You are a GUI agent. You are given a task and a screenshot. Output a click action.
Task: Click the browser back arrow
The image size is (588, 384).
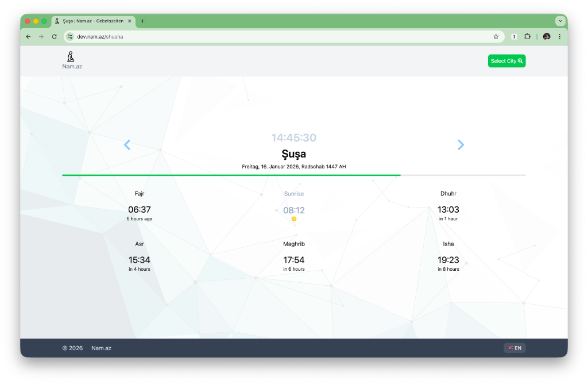[x=28, y=36]
